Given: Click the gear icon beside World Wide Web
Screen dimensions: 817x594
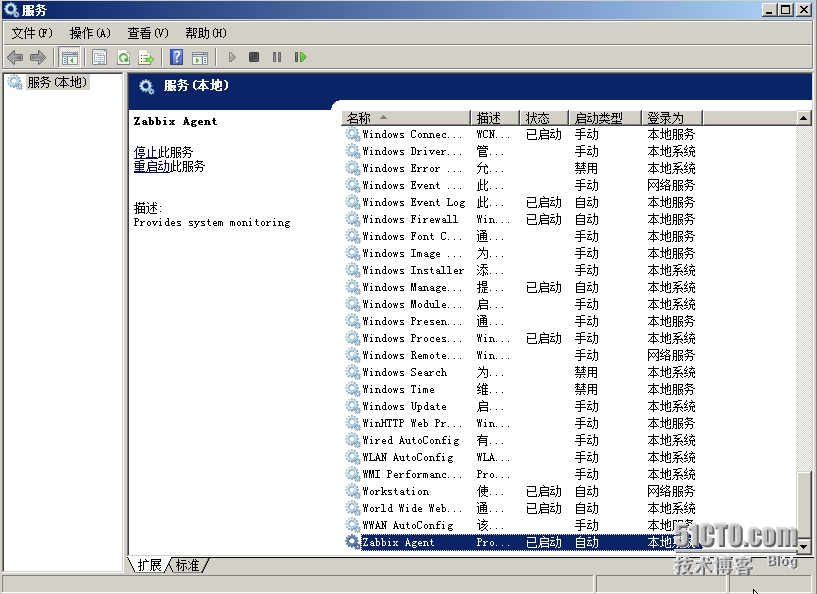Looking at the screenshot, I should point(353,508).
